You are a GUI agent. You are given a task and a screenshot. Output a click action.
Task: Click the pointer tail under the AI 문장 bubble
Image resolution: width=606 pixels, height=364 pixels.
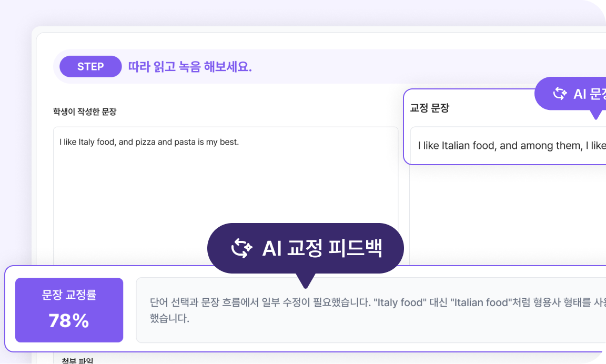tap(595, 115)
